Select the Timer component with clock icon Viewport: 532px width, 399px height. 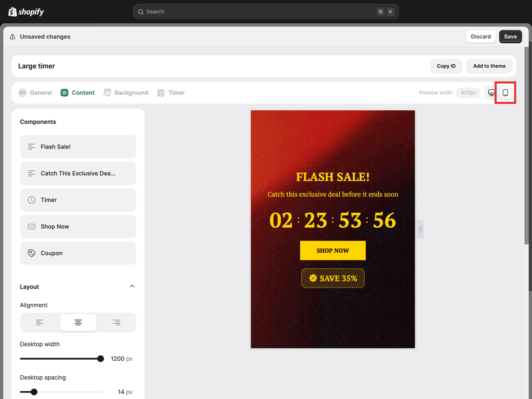pos(78,199)
